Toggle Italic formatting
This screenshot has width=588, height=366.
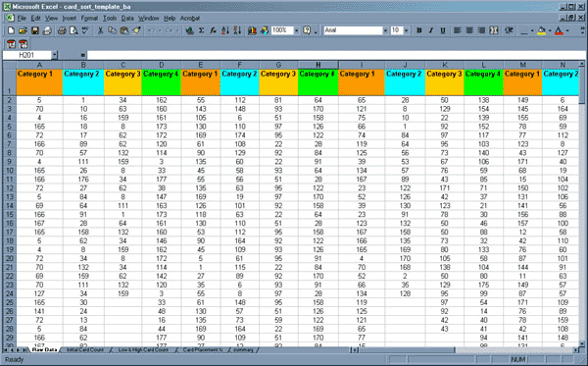coord(431,30)
